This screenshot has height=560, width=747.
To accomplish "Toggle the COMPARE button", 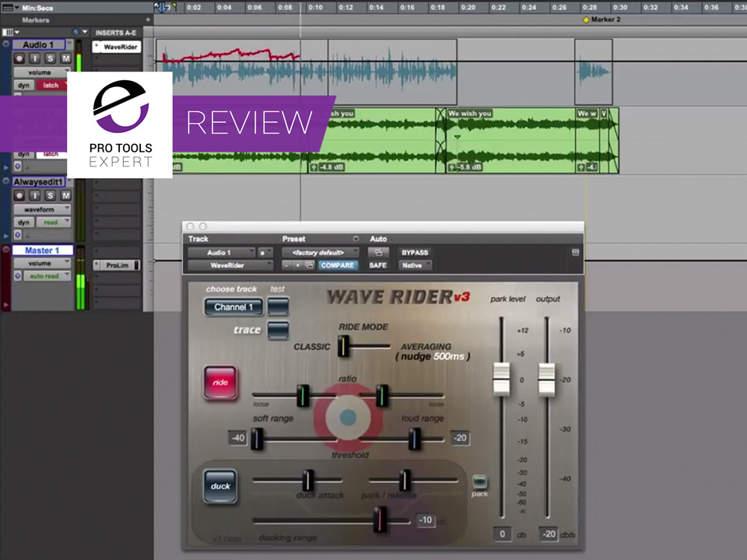I will [337, 265].
